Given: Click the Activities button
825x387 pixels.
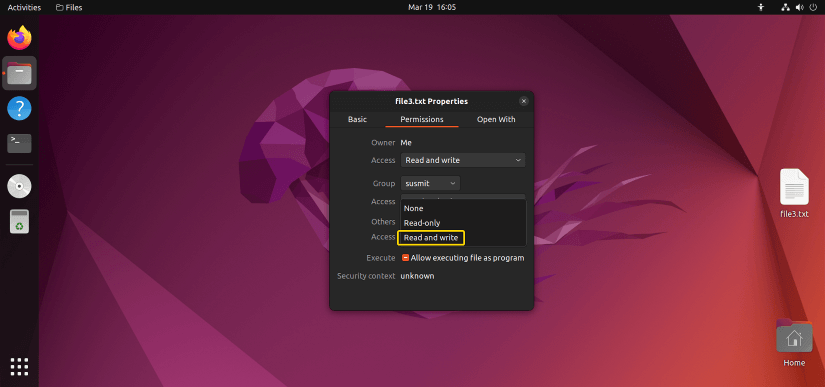Looking at the screenshot, I should click(x=24, y=7).
